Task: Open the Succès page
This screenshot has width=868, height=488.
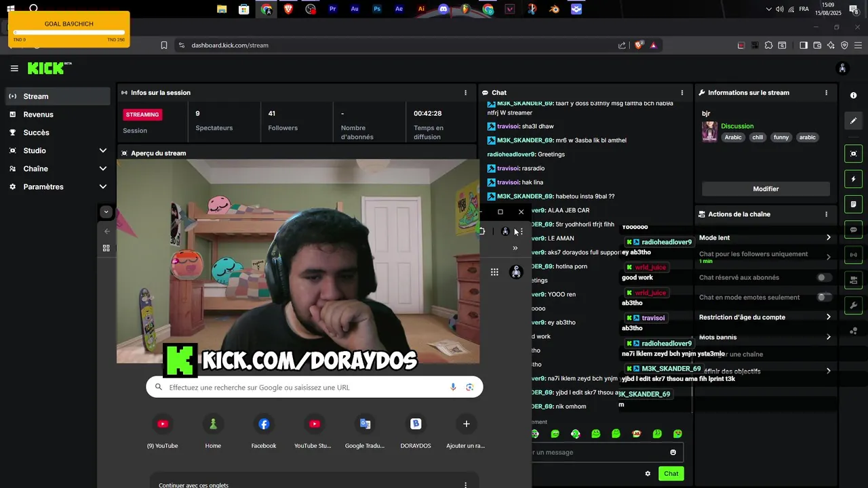Action: point(58,133)
